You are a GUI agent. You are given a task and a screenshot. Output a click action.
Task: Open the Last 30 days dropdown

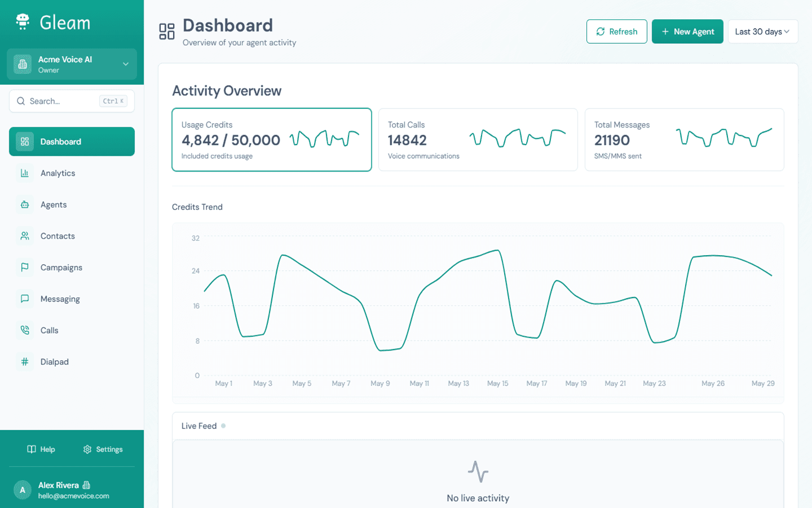(x=763, y=32)
